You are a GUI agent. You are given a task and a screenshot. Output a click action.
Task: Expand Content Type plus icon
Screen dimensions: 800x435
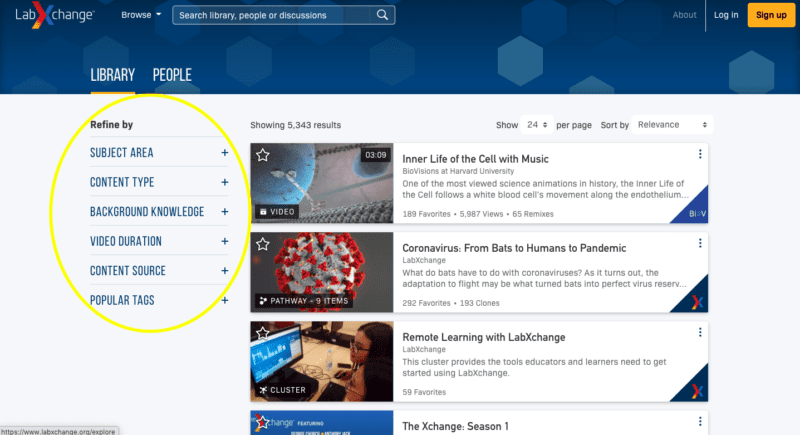(x=224, y=183)
